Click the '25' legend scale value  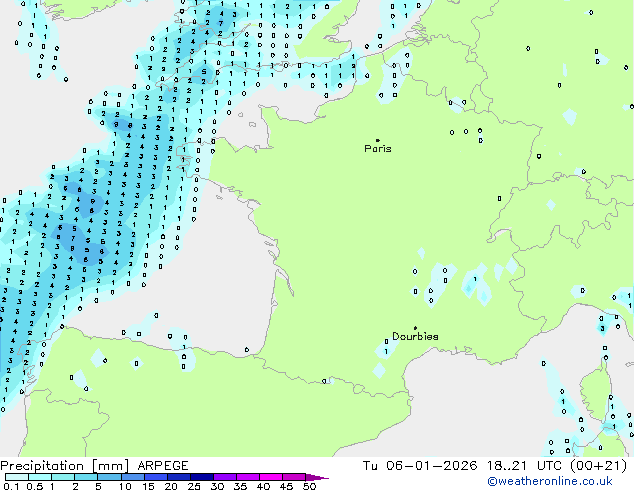[194, 486]
